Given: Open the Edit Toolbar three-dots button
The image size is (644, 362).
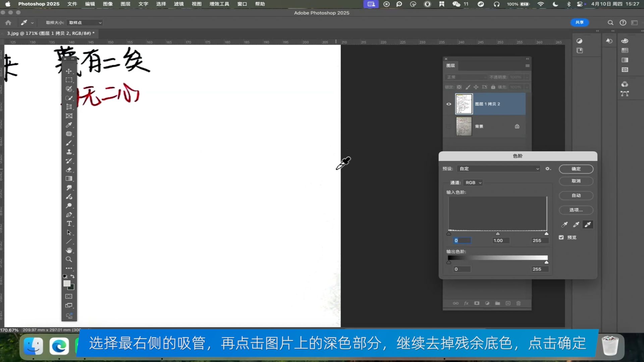Looking at the screenshot, I should click(x=69, y=268).
